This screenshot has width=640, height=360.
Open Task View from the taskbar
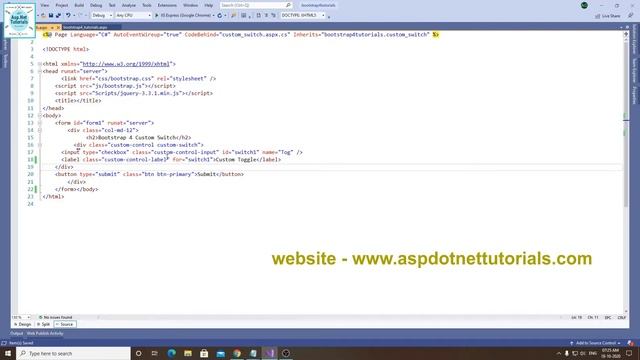pos(155,353)
